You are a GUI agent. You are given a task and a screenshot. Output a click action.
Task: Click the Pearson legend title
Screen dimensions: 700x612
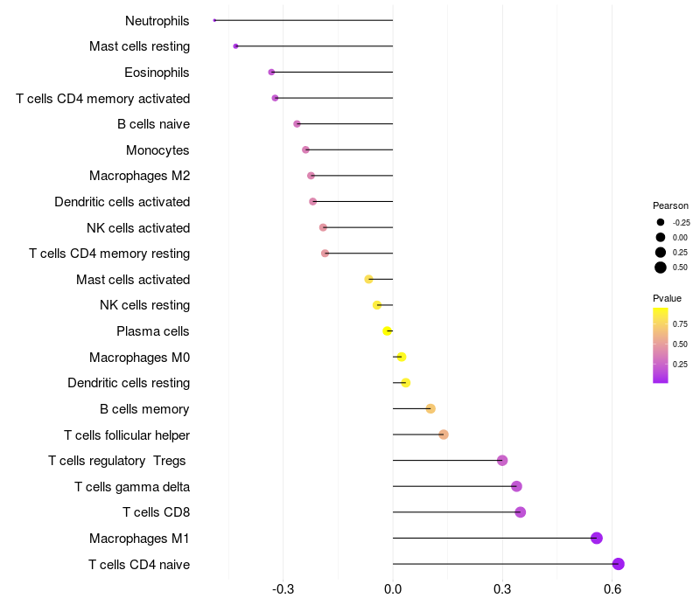coord(670,205)
